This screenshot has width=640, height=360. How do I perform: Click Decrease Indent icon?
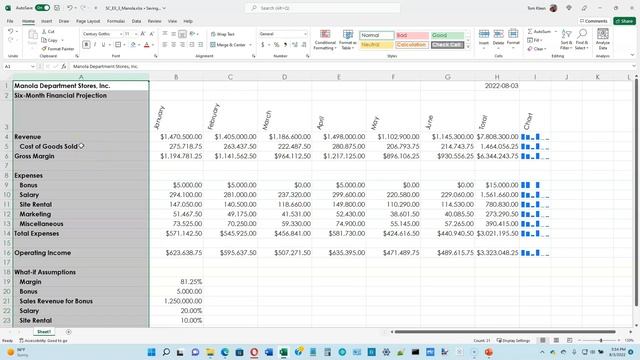point(191,44)
